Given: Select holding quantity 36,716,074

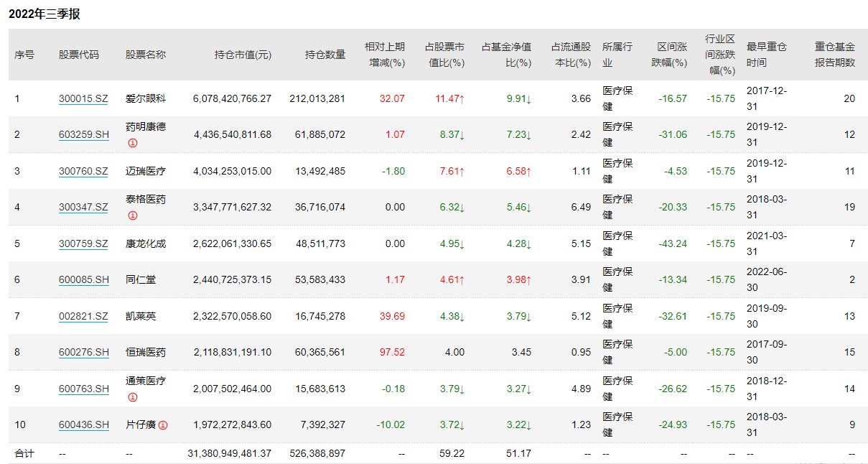Looking at the screenshot, I should (x=320, y=208).
